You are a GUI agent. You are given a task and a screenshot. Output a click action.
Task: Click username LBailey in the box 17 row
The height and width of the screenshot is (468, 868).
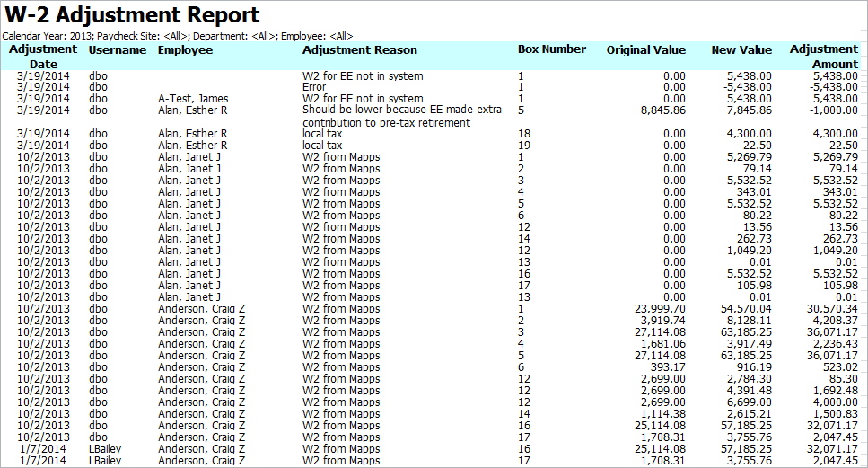click(105, 460)
